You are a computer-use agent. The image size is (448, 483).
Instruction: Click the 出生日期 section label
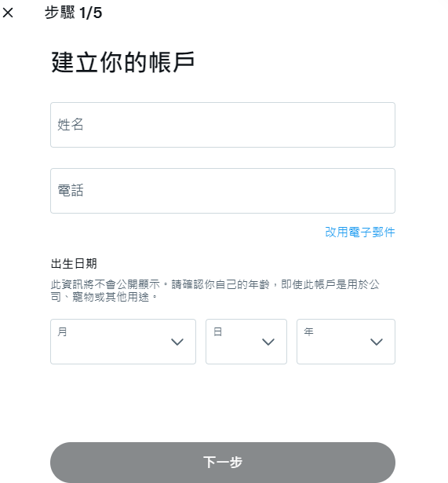(74, 264)
